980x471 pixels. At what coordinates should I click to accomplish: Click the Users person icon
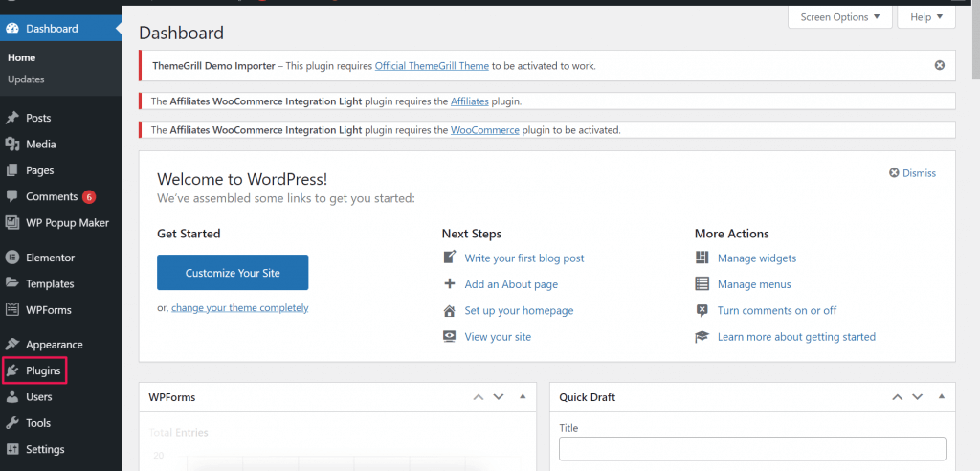tap(11, 396)
